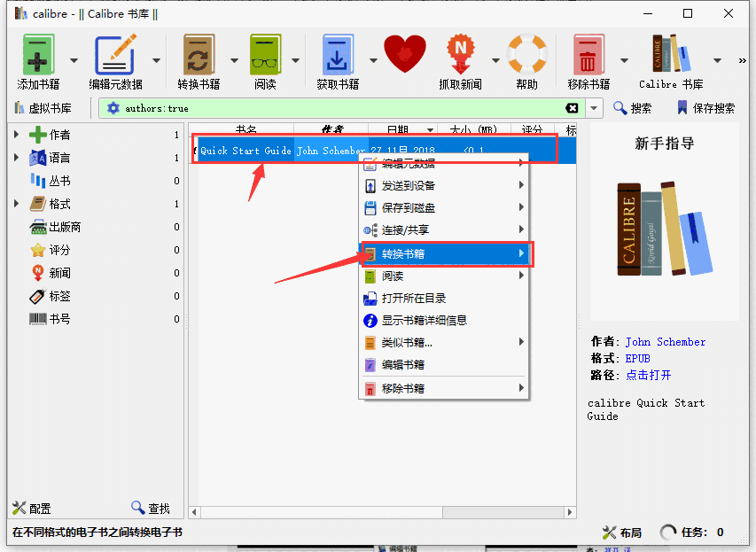Select the 出版商 (Publisher) category
756x552 pixels.
click(56, 227)
